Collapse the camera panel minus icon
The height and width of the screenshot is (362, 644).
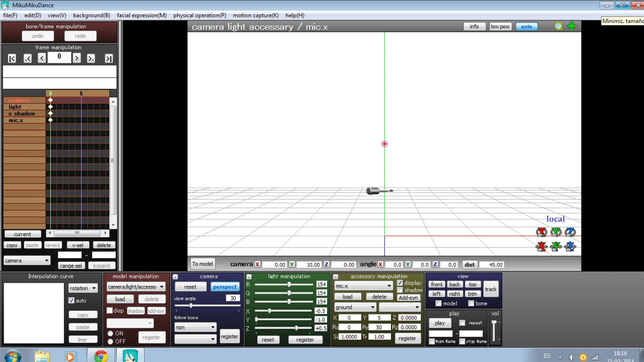point(175,277)
